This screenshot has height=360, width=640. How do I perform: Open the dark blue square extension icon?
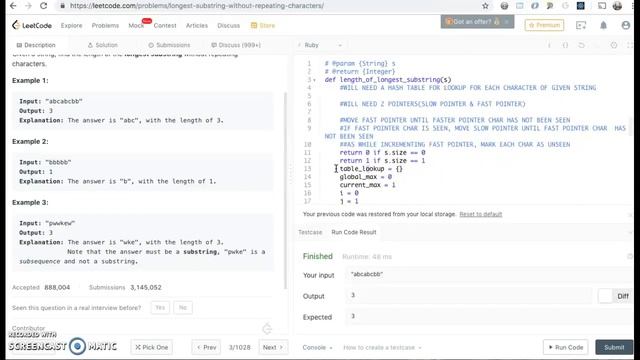[580, 6]
